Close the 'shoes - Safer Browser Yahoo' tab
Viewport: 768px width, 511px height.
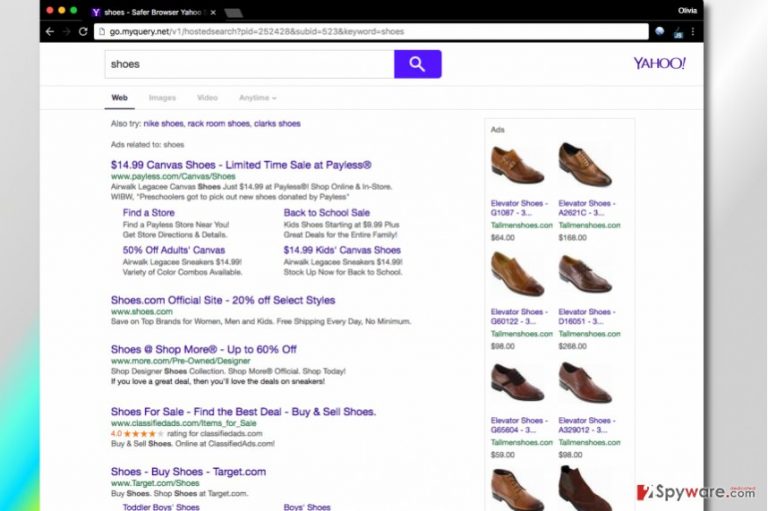point(213,12)
